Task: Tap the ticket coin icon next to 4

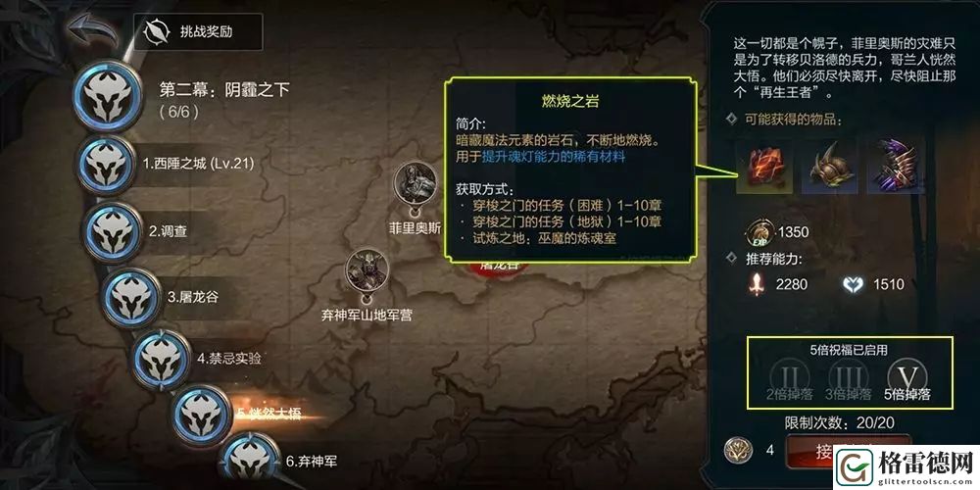Action: pos(738,451)
